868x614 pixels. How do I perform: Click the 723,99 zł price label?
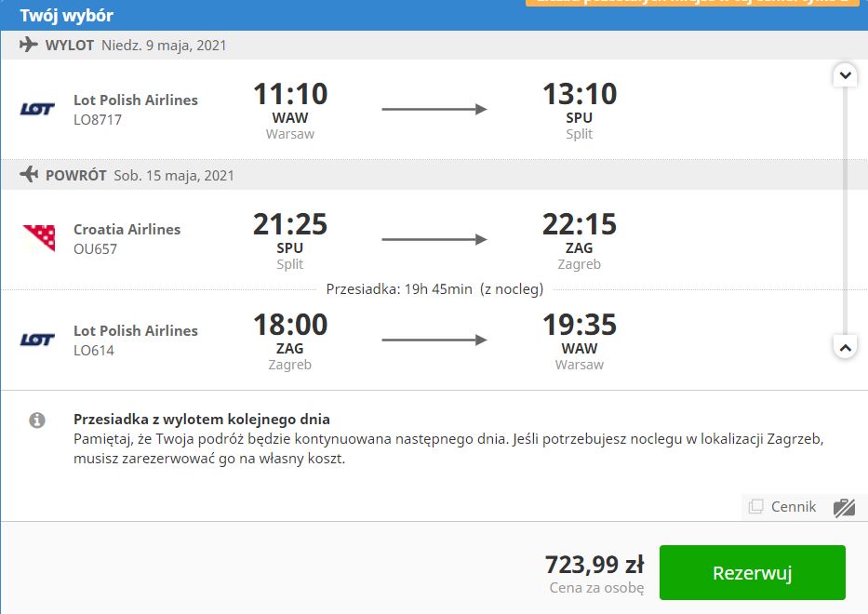click(594, 565)
